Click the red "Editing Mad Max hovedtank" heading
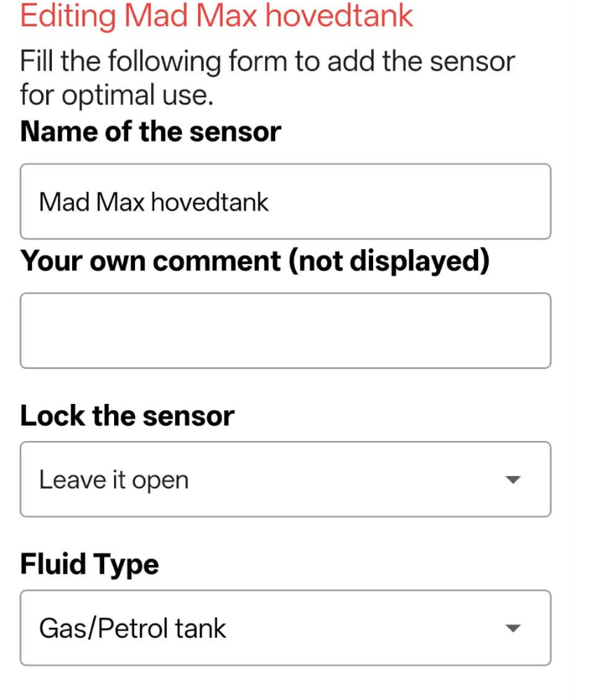The image size is (607, 700). pyautogui.click(x=216, y=15)
